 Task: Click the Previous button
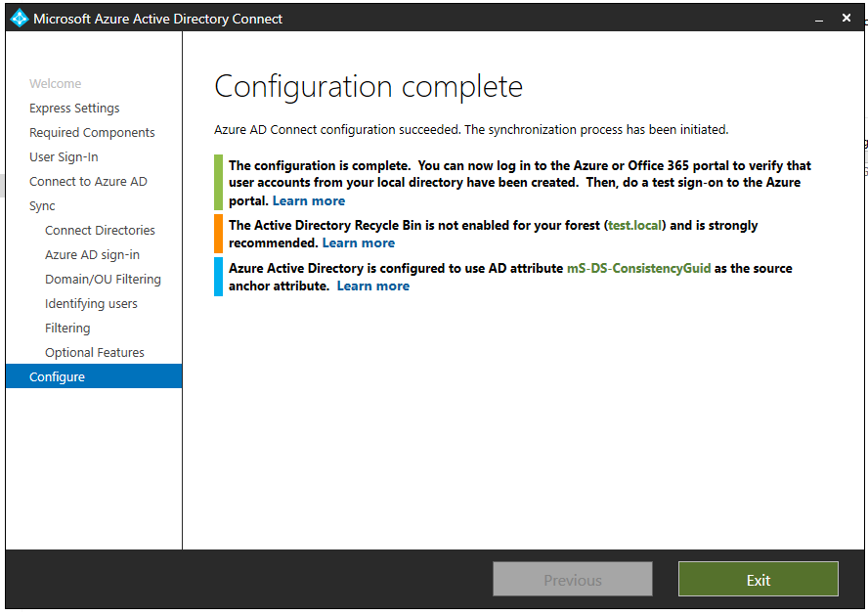tap(573, 580)
